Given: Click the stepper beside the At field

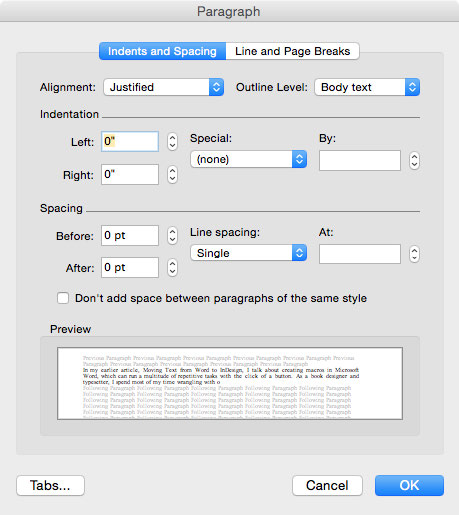Looking at the screenshot, I should pyautogui.click(x=414, y=254).
